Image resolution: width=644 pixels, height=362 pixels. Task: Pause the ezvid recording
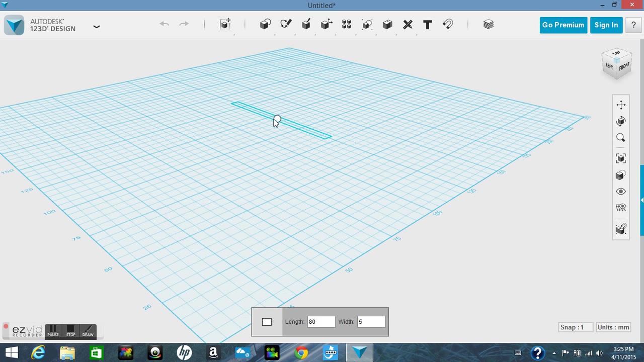(53, 331)
